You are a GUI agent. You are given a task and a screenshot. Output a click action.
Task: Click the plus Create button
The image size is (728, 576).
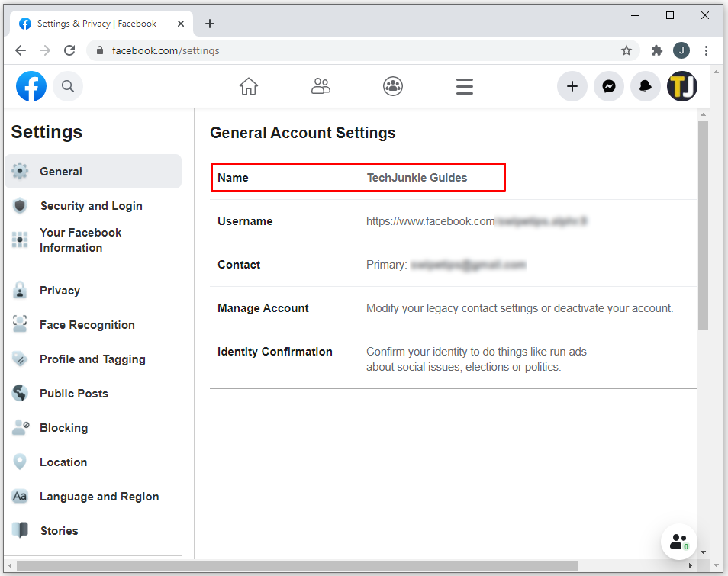pyautogui.click(x=572, y=86)
